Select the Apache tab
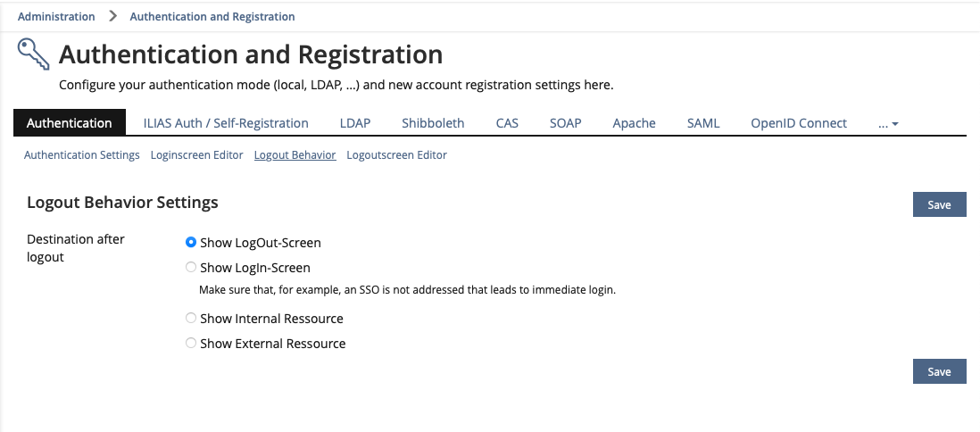 (634, 123)
